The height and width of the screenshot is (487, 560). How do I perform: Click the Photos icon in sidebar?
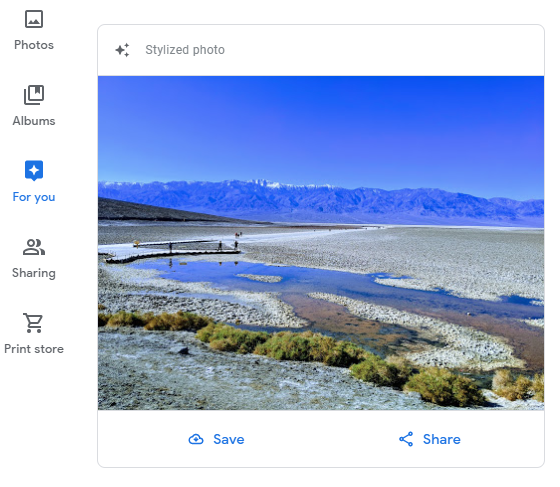tap(34, 19)
